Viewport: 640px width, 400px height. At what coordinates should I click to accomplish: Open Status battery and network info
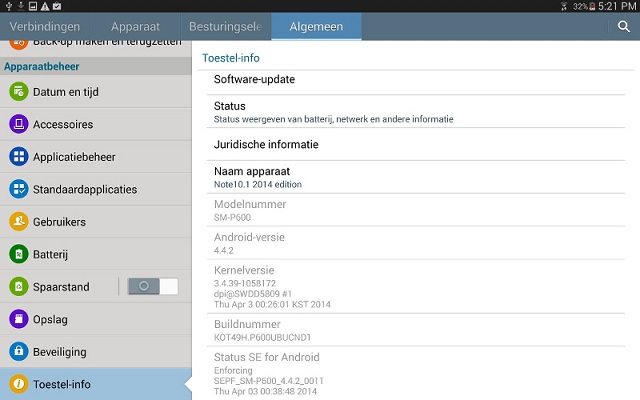[x=416, y=111]
